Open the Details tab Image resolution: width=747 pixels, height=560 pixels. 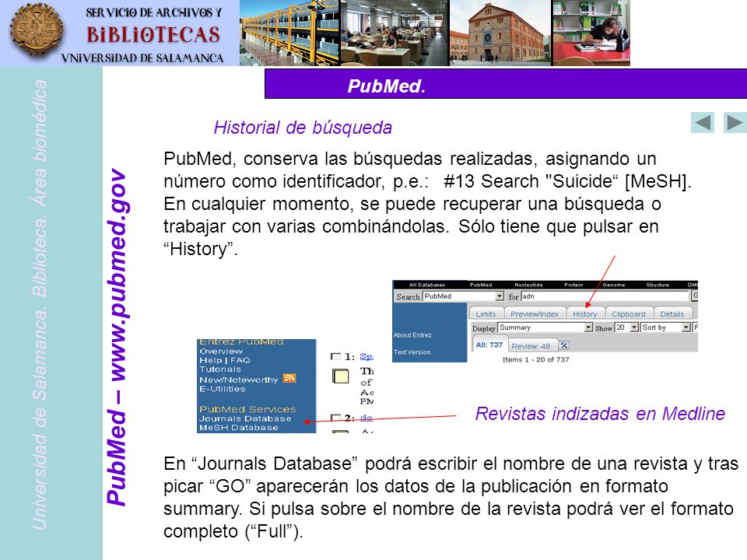click(x=672, y=313)
